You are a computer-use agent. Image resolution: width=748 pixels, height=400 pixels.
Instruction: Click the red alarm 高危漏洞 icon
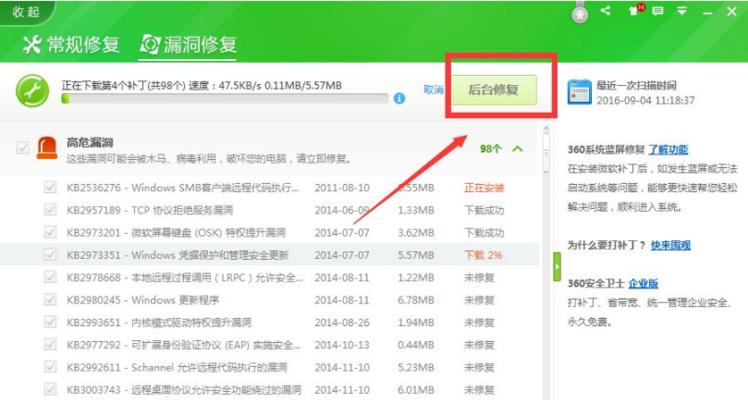47,148
